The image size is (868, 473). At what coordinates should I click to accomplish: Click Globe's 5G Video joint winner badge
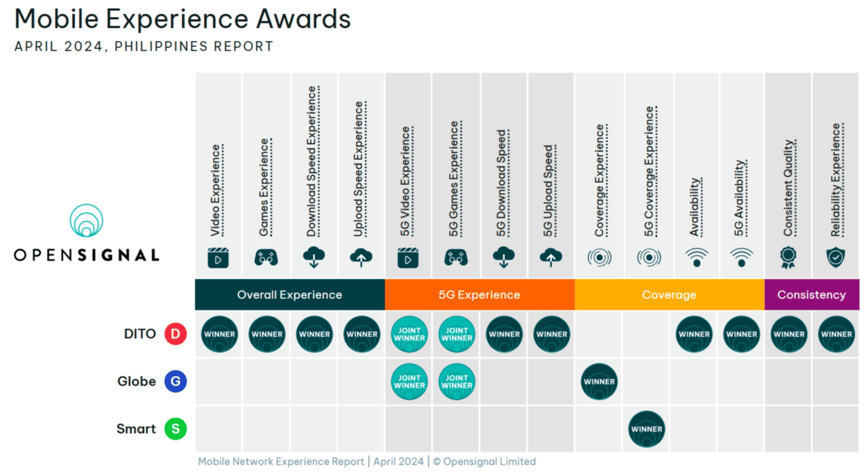[x=409, y=382]
